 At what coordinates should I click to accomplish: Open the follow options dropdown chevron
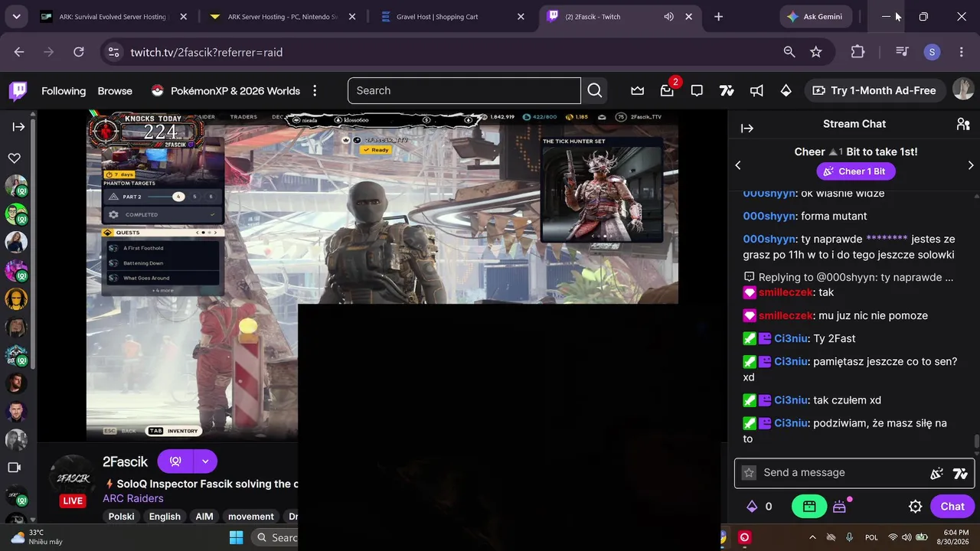[205, 461]
